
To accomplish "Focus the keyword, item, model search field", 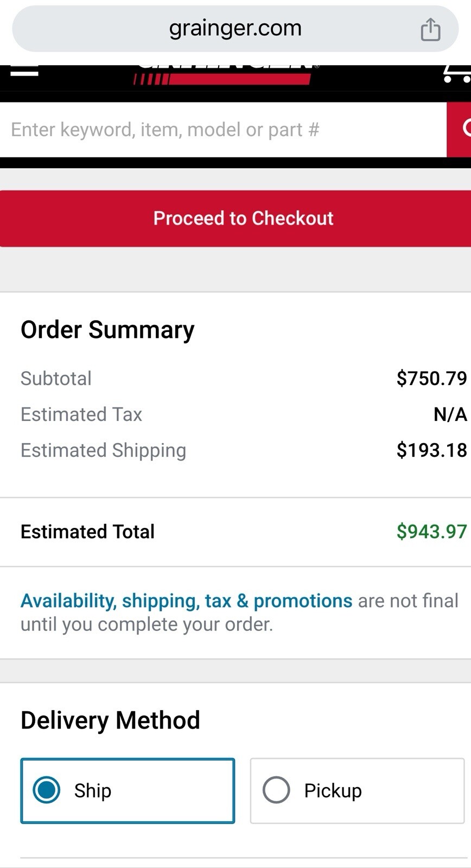I will pos(223,130).
